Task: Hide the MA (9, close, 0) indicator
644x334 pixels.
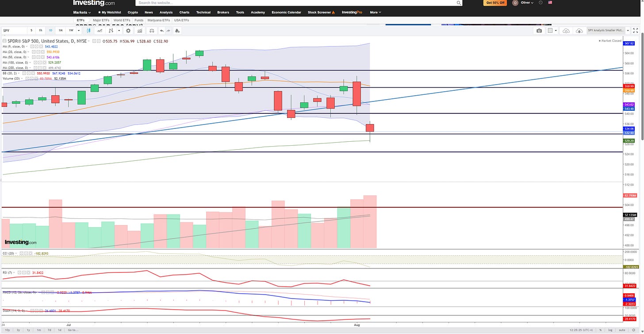Action: click(x=32, y=47)
